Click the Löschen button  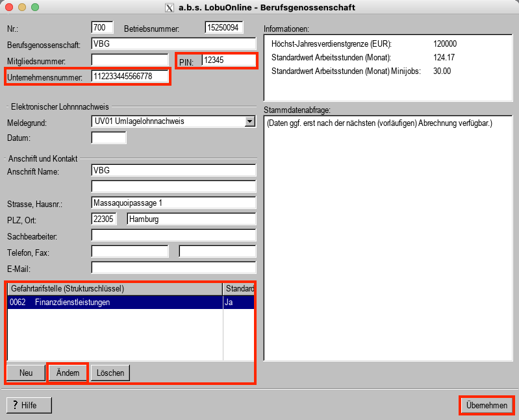click(110, 373)
